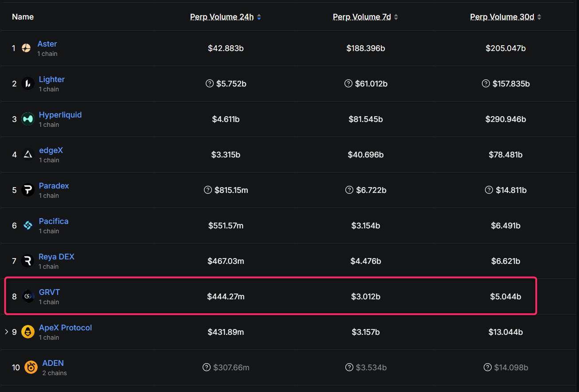
Task: Click the ADEN orange logo icon
Action: (31, 367)
